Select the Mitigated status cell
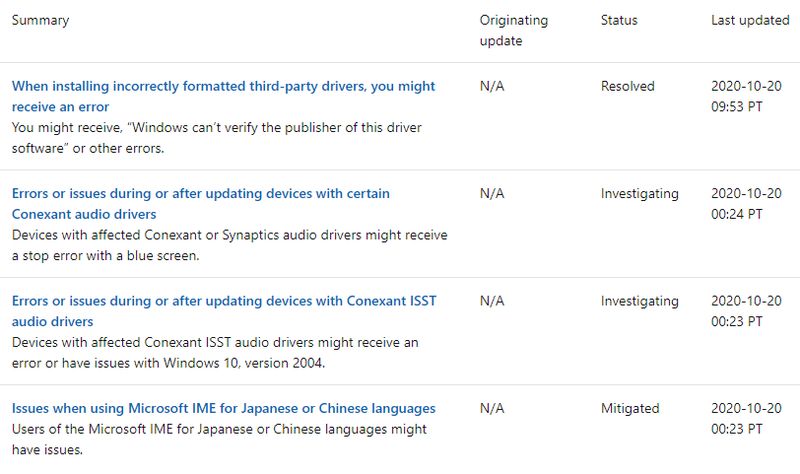The width and height of the screenshot is (800, 474). [x=630, y=408]
